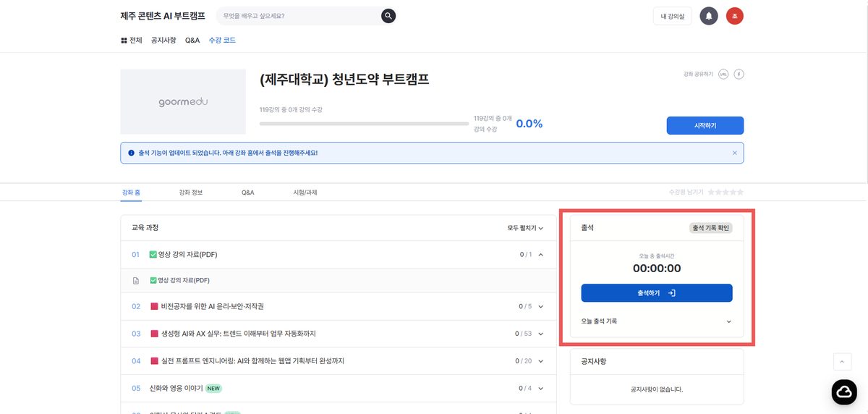
Task: Click the star rating next to 수강평 남기기
Action: (x=726, y=192)
